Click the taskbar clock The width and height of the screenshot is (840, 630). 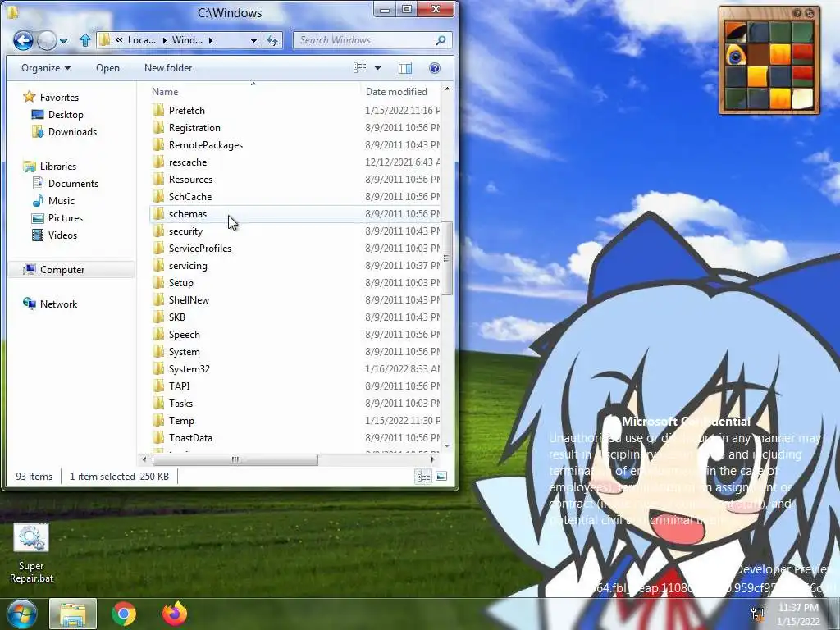click(798, 614)
